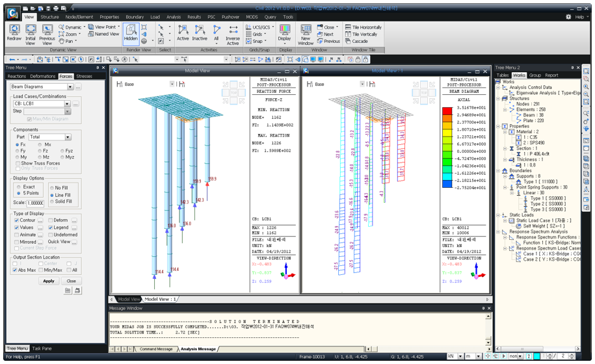
Task: Click the New Window icon
Action: (x=306, y=35)
